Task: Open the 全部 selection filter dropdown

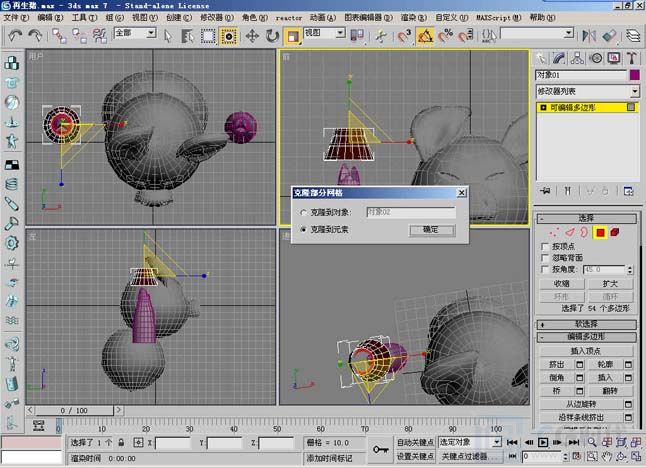Action: click(x=151, y=33)
